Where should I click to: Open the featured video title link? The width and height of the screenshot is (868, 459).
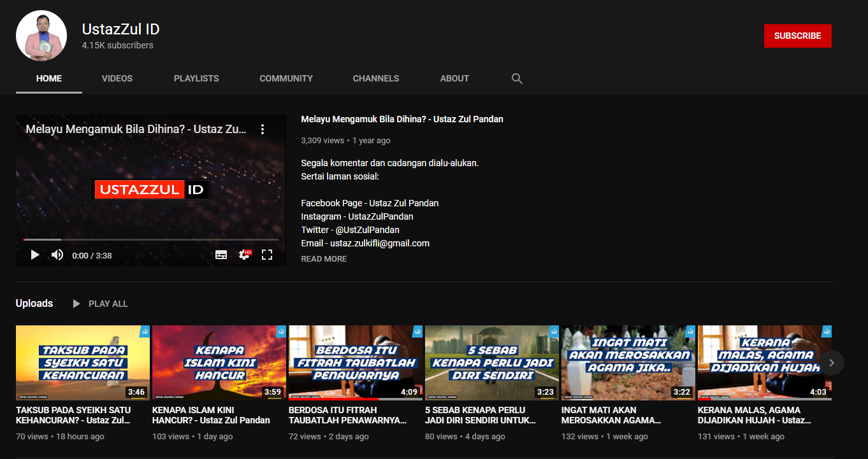(402, 119)
